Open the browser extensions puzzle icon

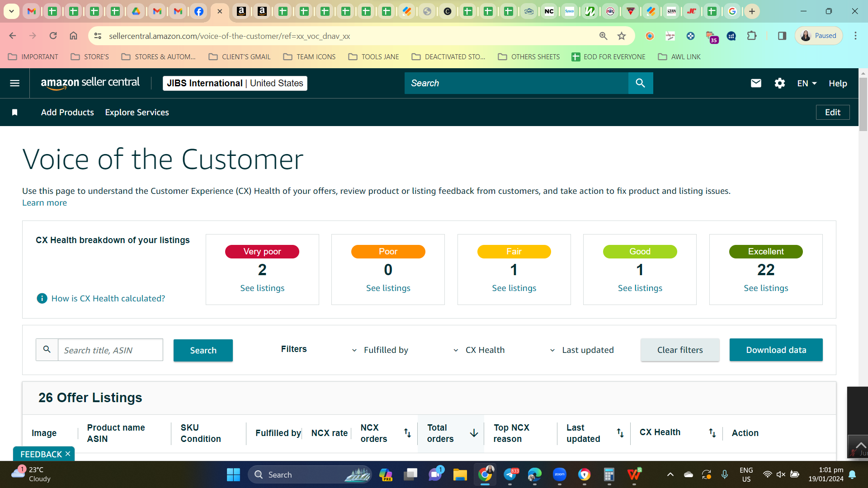[752, 36]
